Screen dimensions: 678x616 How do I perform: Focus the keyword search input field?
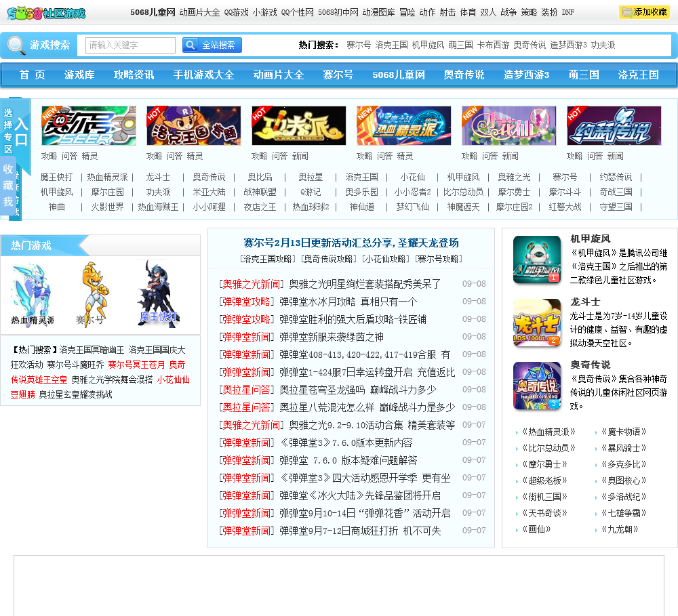click(130, 45)
